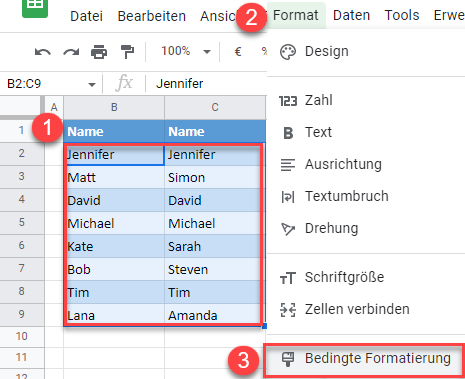Click David cell in column B
The height and width of the screenshot is (379, 465).
coord(114,200)
